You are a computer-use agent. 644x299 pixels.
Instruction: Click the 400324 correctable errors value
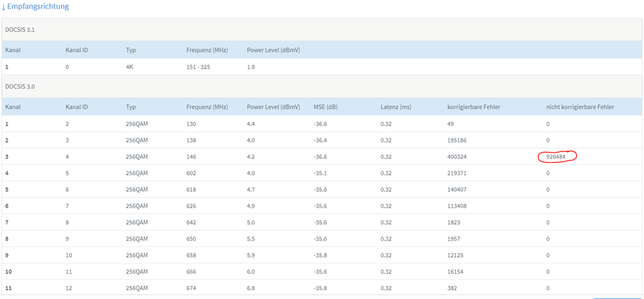458,157
